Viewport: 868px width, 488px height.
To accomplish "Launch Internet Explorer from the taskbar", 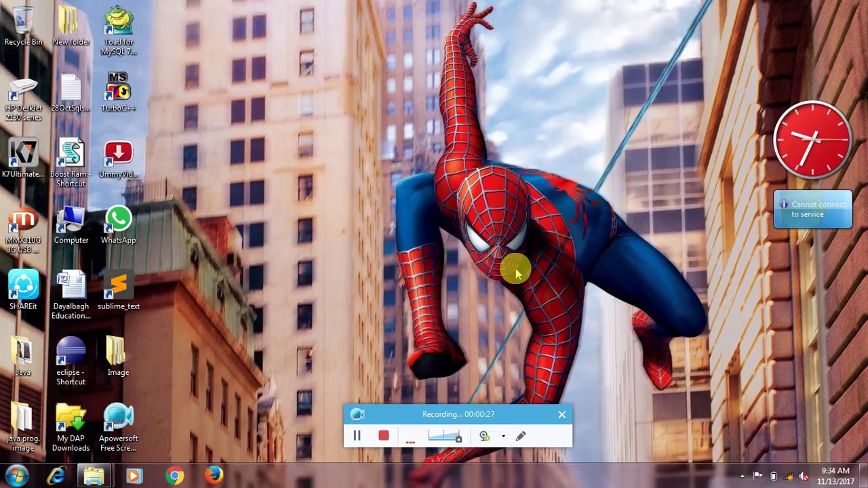I will pos(56,476).
